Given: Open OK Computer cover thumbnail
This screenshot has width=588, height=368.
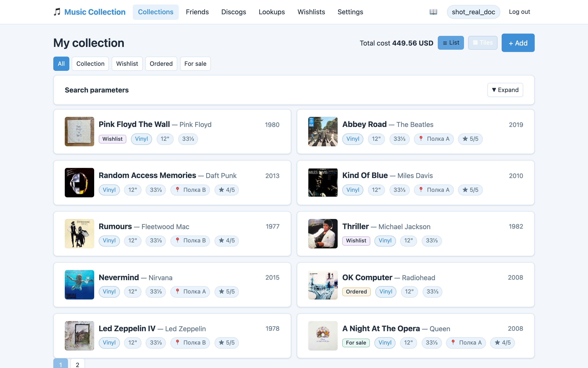Looking at the screenshot, I should coord(323,285).
